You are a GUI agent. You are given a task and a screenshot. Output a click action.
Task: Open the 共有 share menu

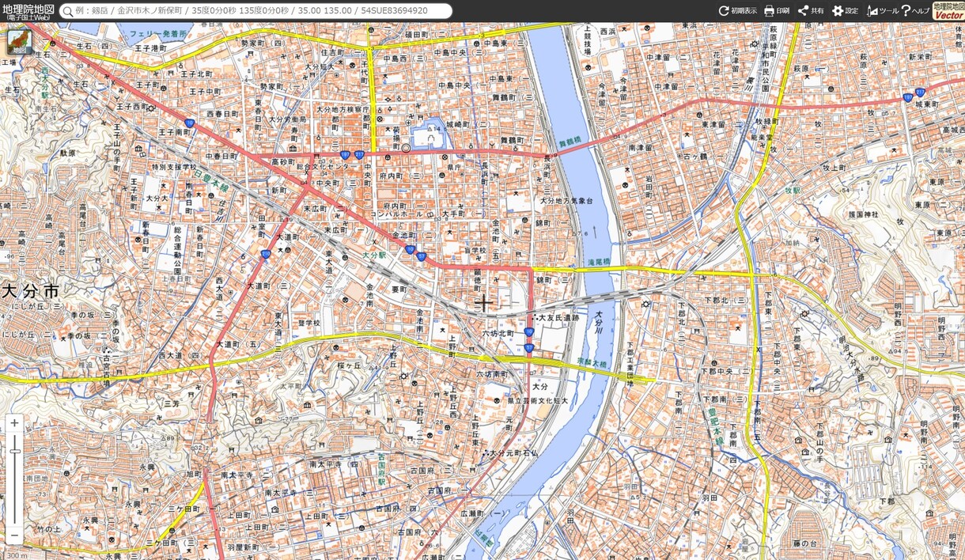(x=811, y=11)
